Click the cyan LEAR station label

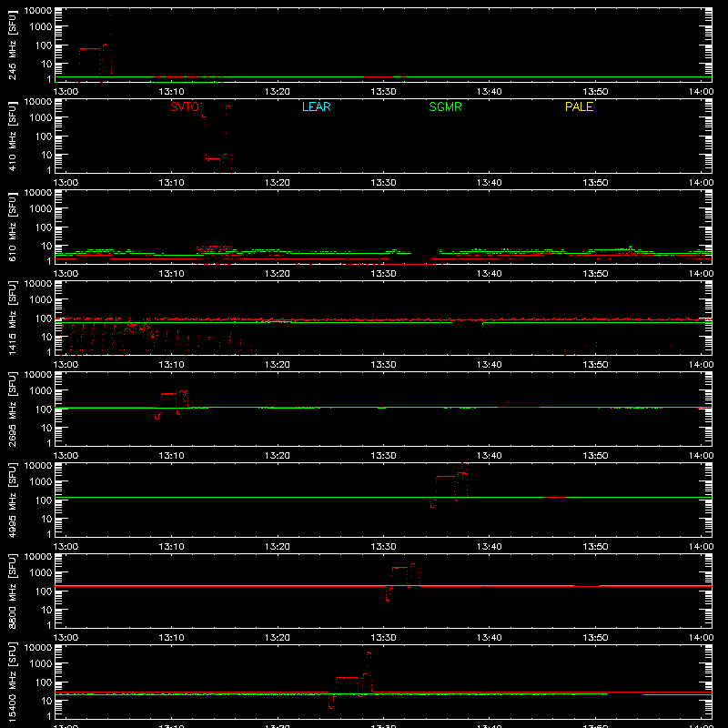[x=316, y=106]
